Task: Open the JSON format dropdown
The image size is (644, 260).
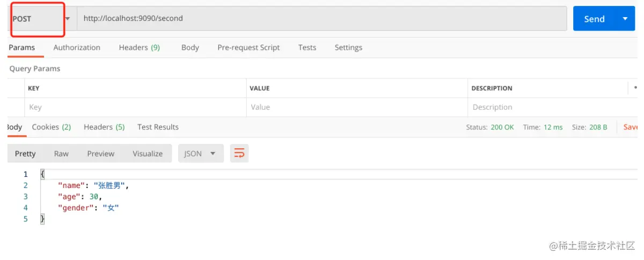Action: [x=201, y=154]
